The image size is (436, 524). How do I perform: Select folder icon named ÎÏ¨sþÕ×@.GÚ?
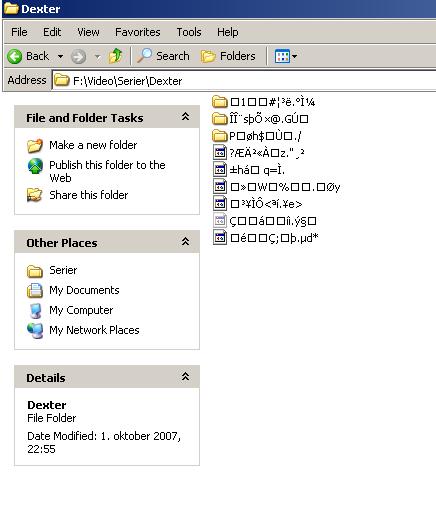click(220, 118)
